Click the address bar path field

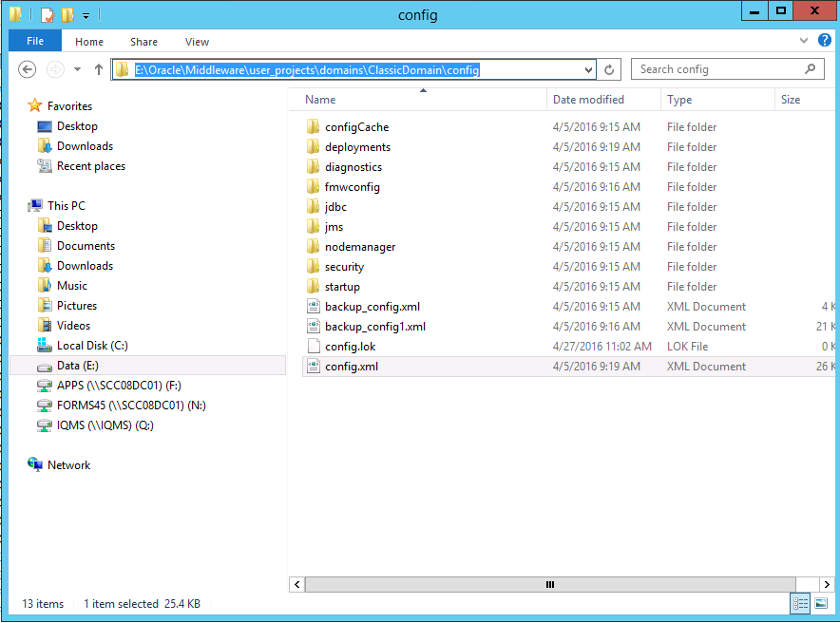(x=353, y=69)
